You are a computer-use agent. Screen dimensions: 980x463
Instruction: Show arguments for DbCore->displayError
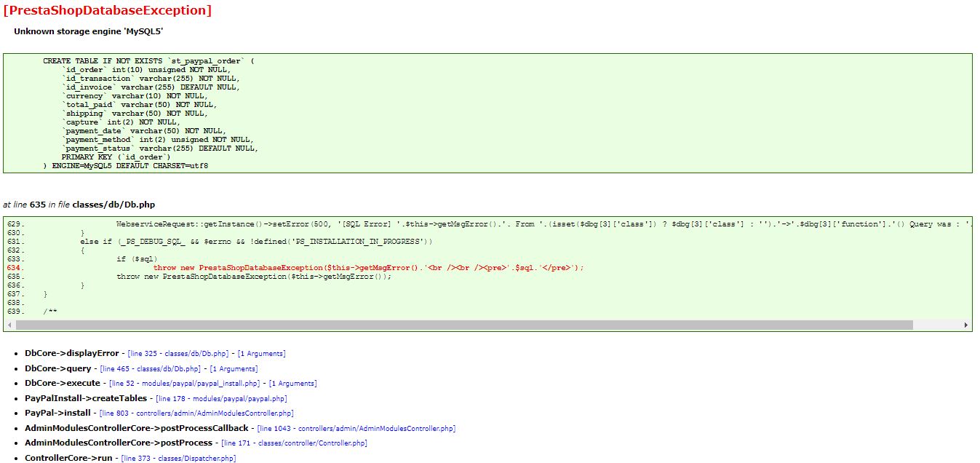(262, 354)
